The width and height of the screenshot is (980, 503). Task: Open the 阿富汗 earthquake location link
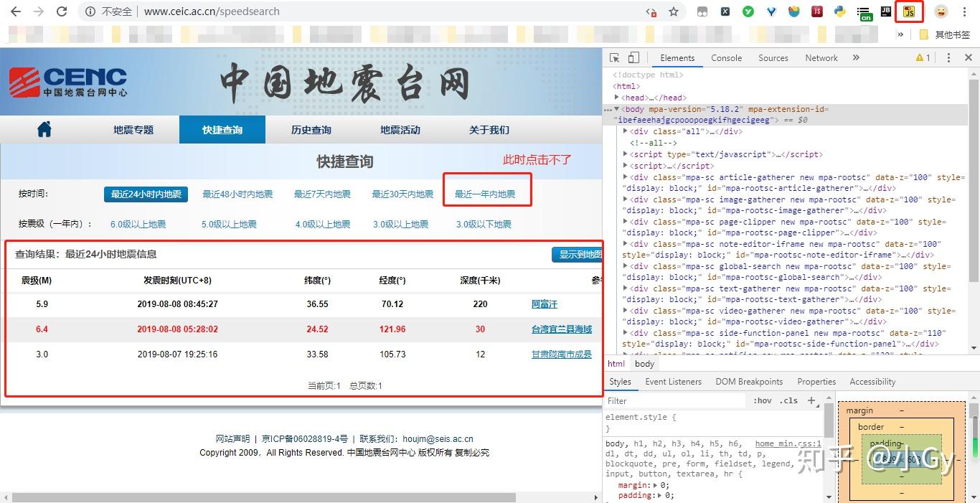tap(545, 304)
